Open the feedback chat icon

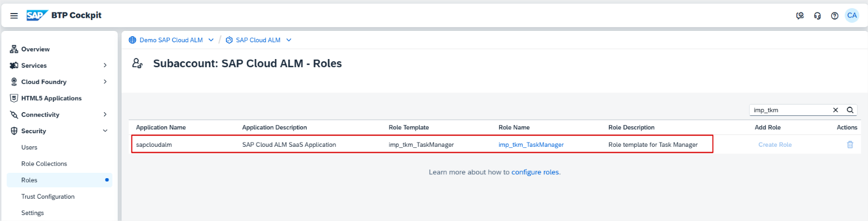(x=800, y=16)
